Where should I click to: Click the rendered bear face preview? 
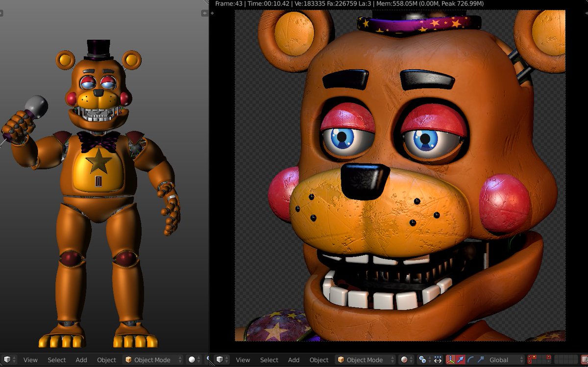click(400, 176)
